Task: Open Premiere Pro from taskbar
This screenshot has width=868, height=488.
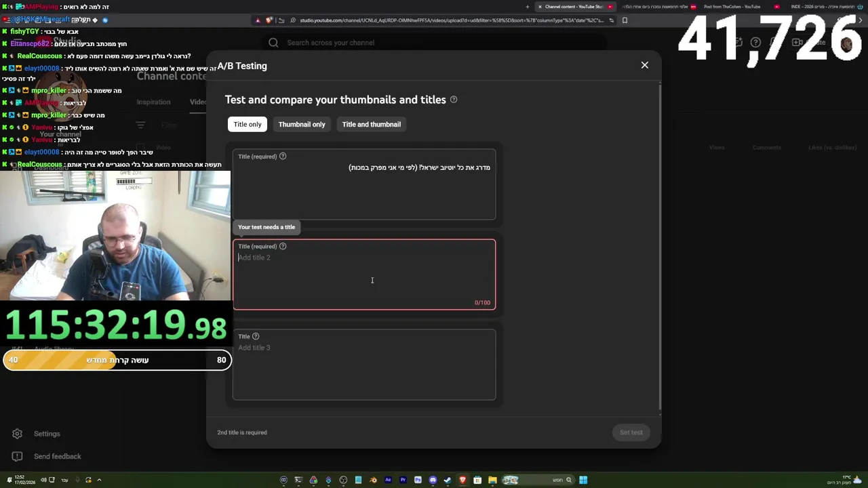Action: (x=403, y=480)
